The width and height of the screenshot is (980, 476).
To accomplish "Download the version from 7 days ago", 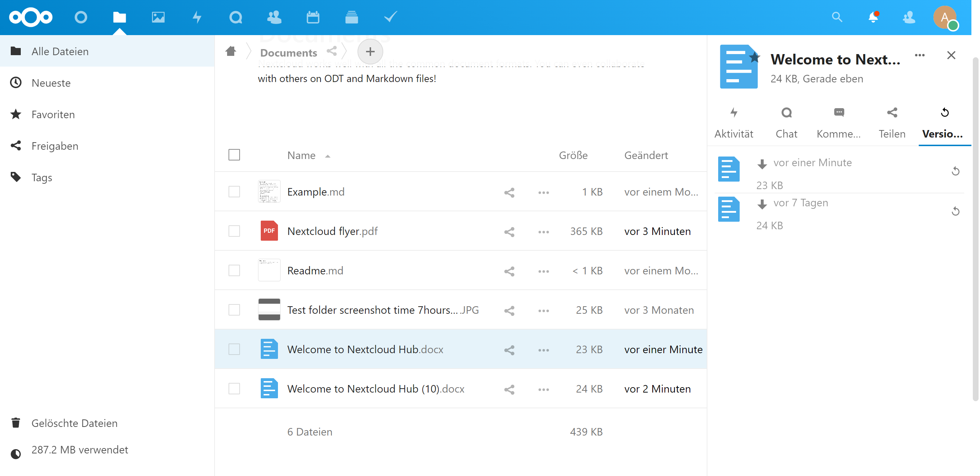I will (x=762, y=204).
